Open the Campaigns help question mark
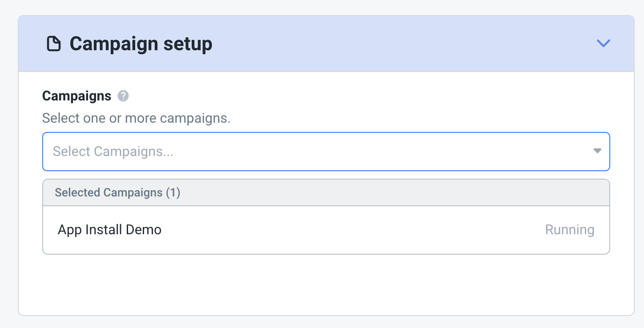 [x=123, y=96]
